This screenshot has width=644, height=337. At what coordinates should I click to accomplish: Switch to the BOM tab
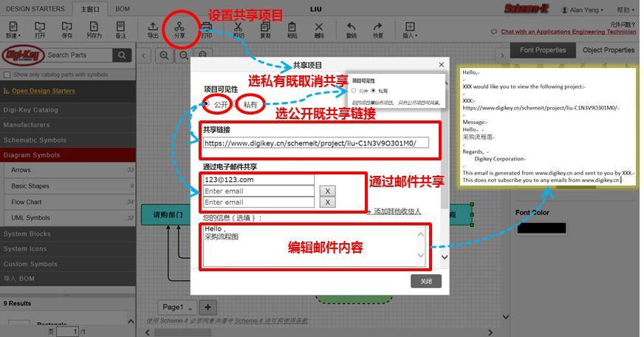coord(123,9)
